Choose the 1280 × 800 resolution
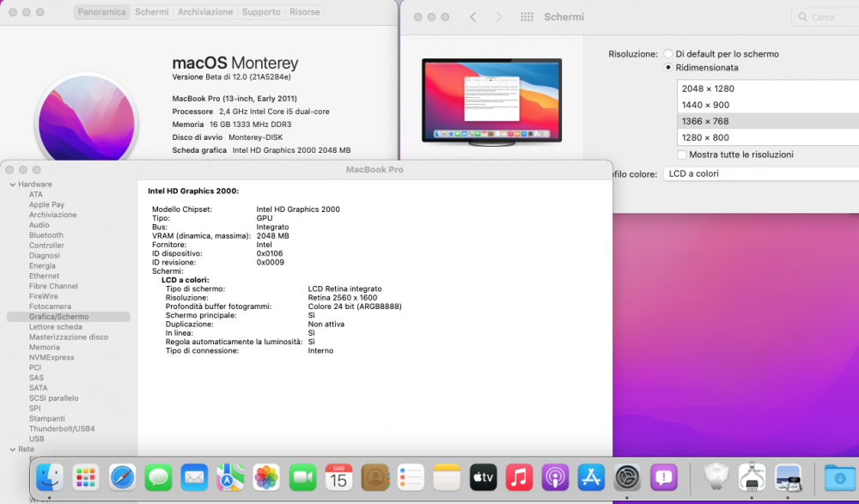 pos(768,137)
